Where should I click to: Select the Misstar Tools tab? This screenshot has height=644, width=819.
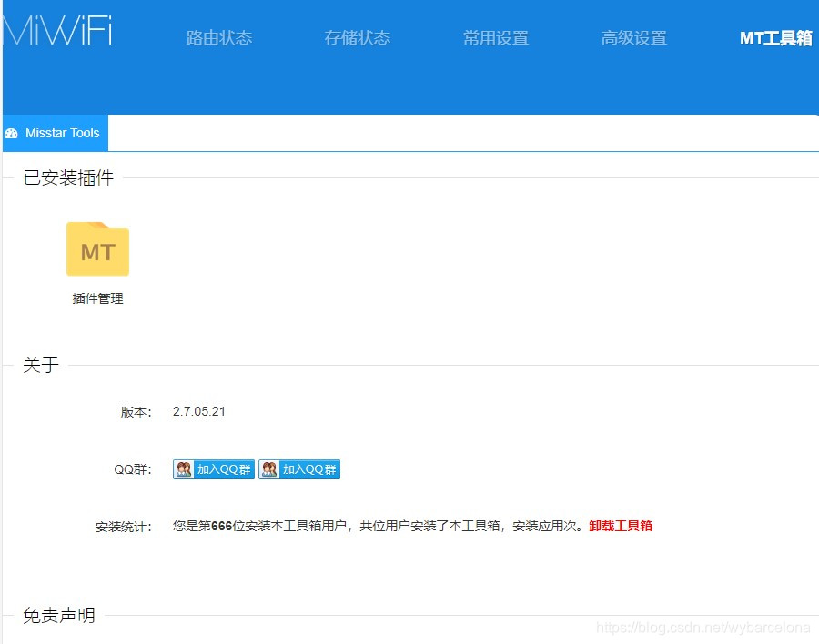point(56,133)
